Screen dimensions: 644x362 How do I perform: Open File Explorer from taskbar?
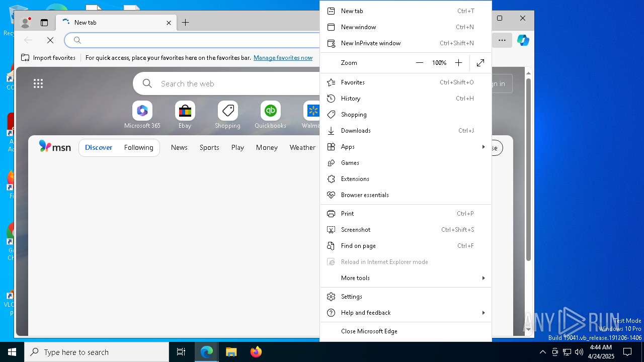click(x=231, y=352)
